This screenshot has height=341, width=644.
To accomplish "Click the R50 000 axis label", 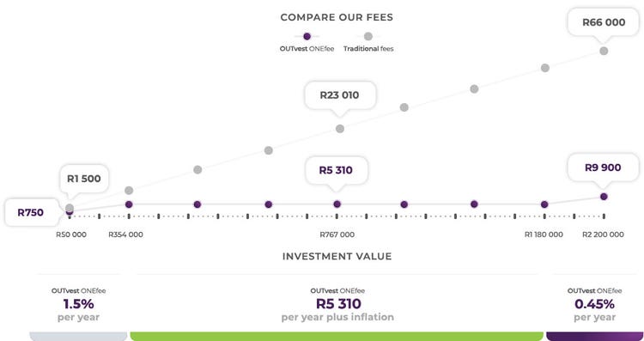I will [x=71, y=234].
